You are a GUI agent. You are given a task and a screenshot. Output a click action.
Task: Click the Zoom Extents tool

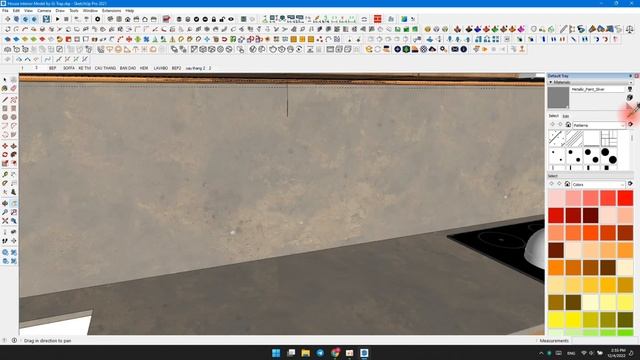[5, 221]
